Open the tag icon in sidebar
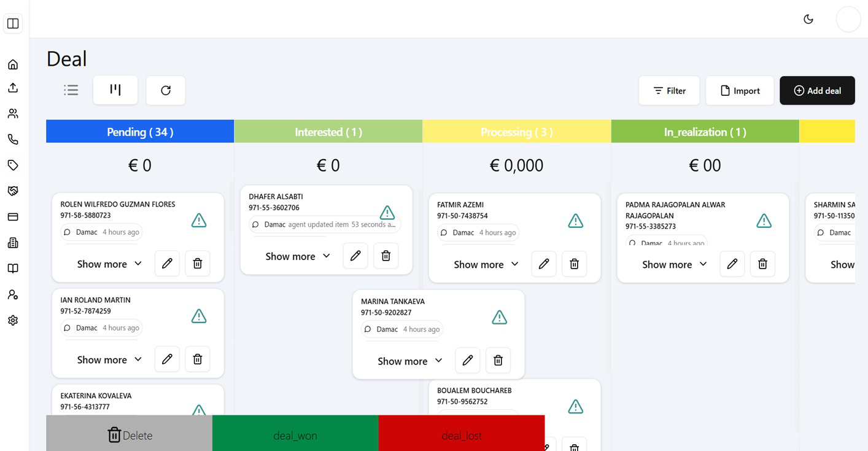 tap(13, 165)
